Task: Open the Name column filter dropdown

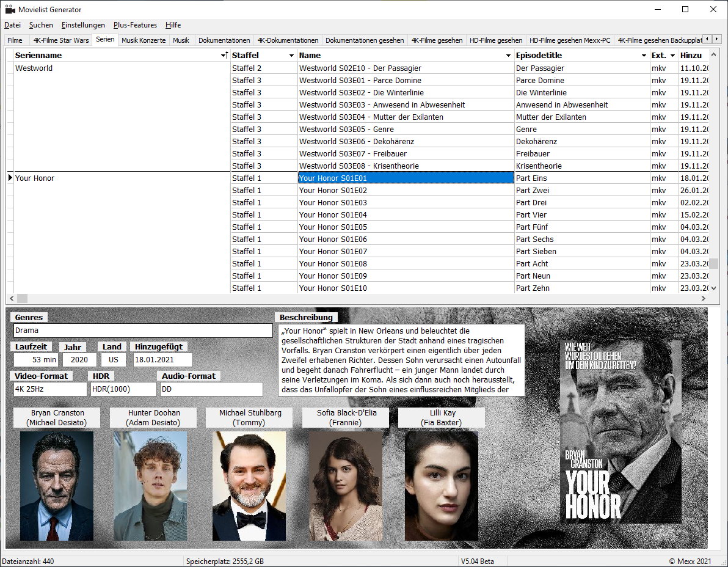Action: 508,56
